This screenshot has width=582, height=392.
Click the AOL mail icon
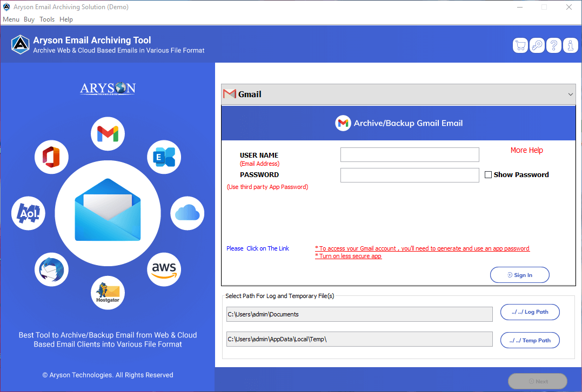28,214
